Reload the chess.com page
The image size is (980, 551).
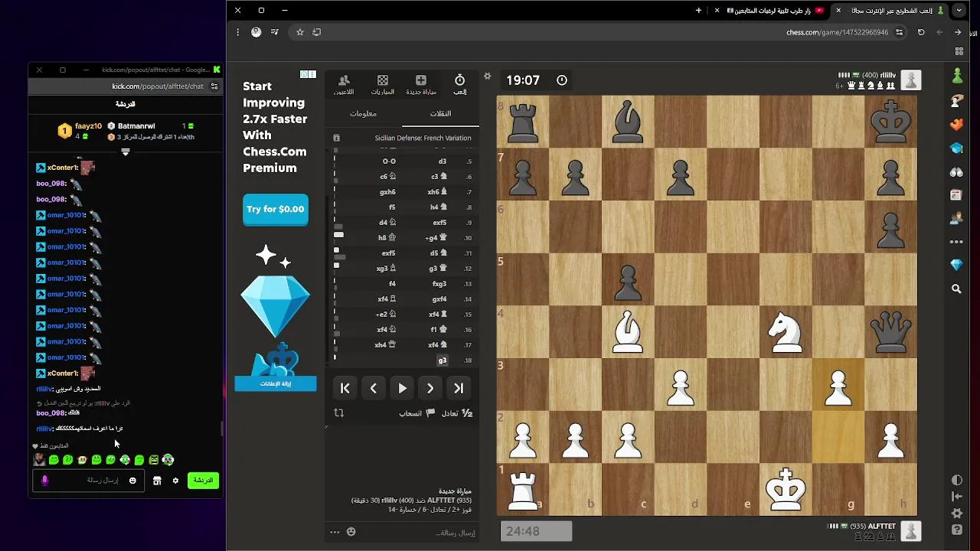pyautogui.click(x=921, y=32)
